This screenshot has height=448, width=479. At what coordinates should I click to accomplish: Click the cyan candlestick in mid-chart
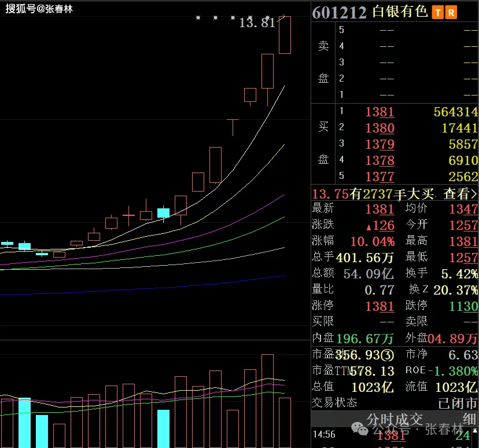click(x=164, y=212)
